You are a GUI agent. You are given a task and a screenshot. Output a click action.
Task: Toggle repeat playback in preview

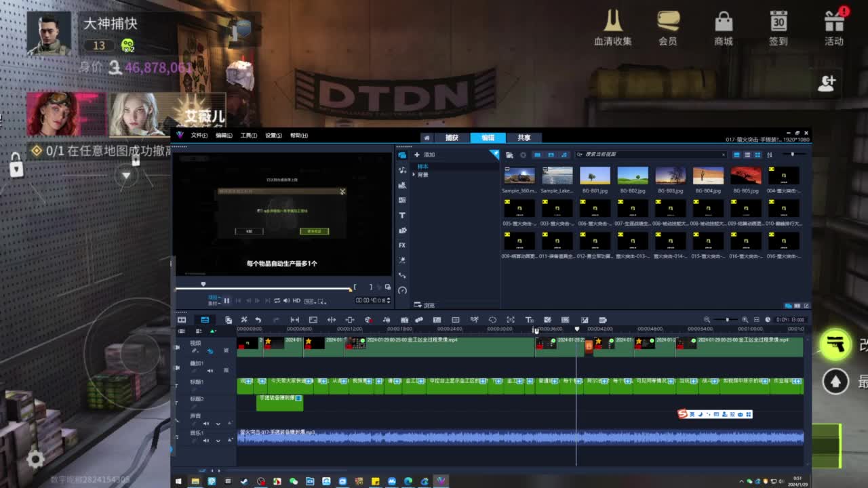pos(277,300)
